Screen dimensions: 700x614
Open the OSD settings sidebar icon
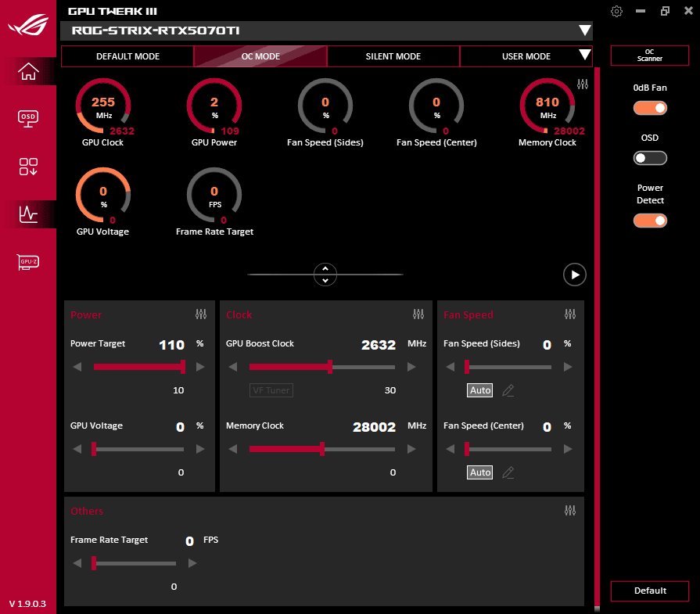point(28,118)
